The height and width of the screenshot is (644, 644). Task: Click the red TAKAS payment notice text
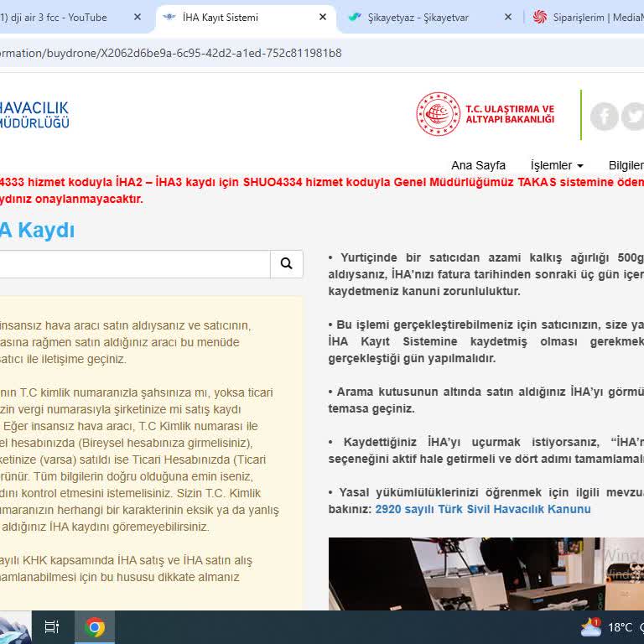pyautogui.click(x=322, y=190)
